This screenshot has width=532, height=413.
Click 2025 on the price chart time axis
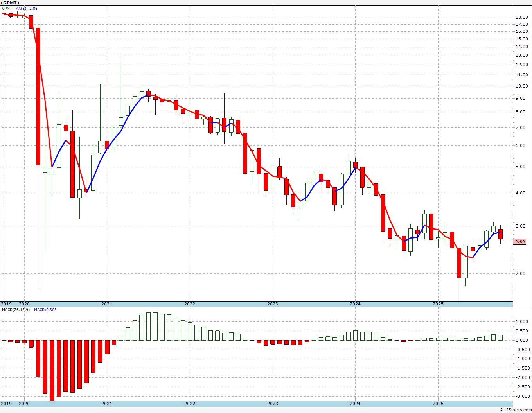coord(438,304)
